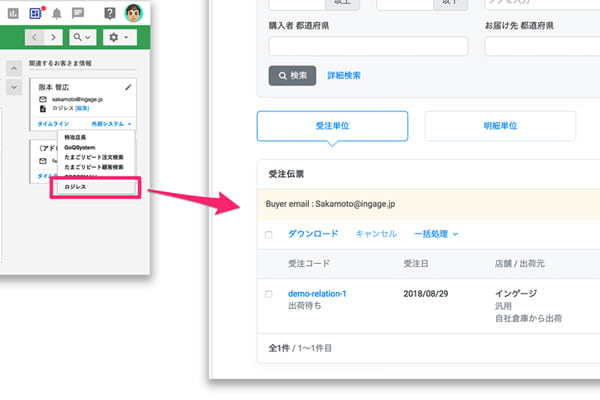Go to next with right arrow button
This screenshot has width=600, height=400.
pyautogui.click(x=54, y=37)
